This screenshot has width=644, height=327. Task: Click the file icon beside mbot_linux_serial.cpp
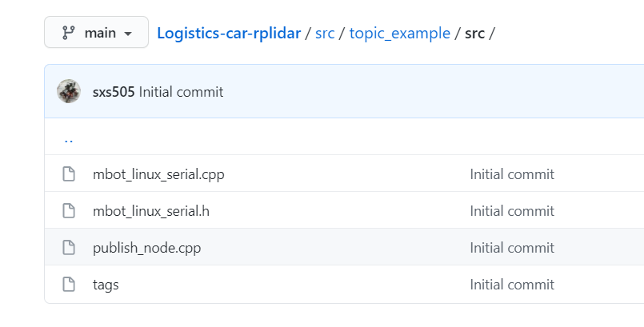coord(69,174)
